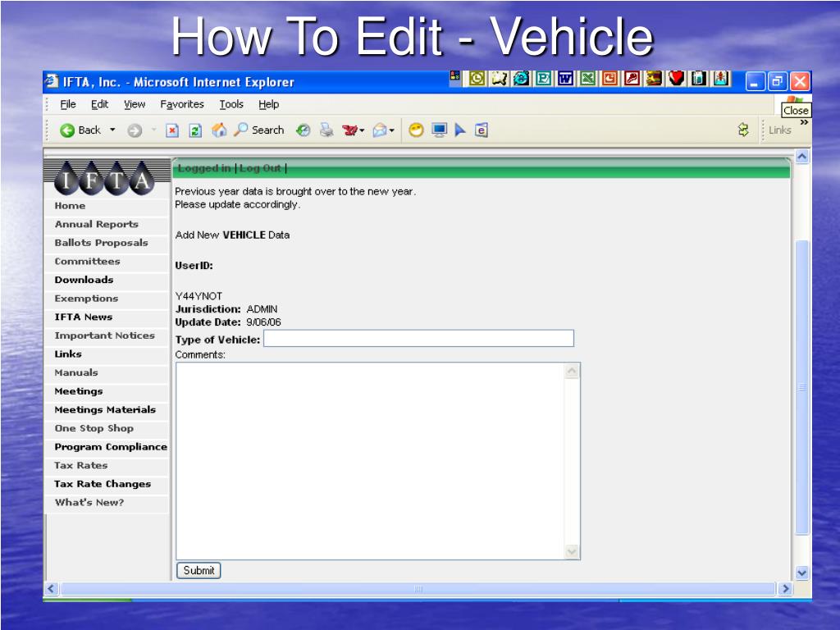The image size is (840, 630).
Task: Open Meetings Materials sidebar link
Action: pos(105,410)
